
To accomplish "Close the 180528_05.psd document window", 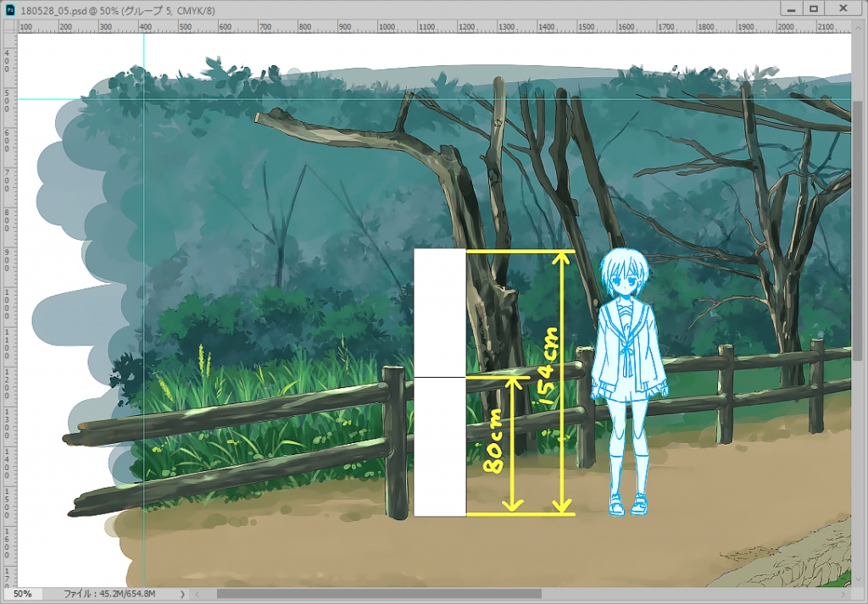I will (843, 8).
